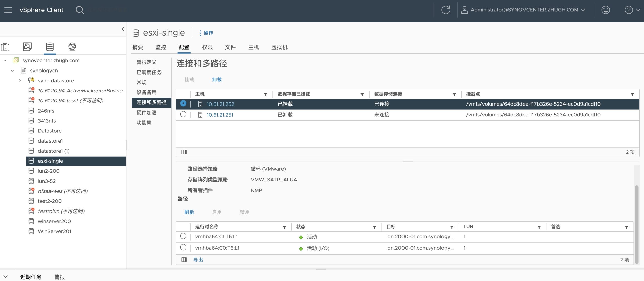Switch to 主机 tab
644x281 pixels.
[x=253, y=47]
